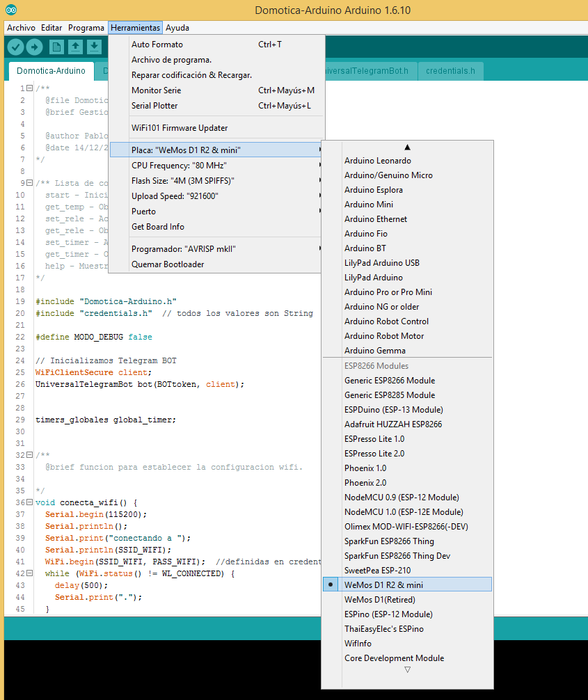Click code line '#define MODO_DEBUG false'
This screenshot has width=588, height=700.
pyautogui.click(x=94, y=337)
